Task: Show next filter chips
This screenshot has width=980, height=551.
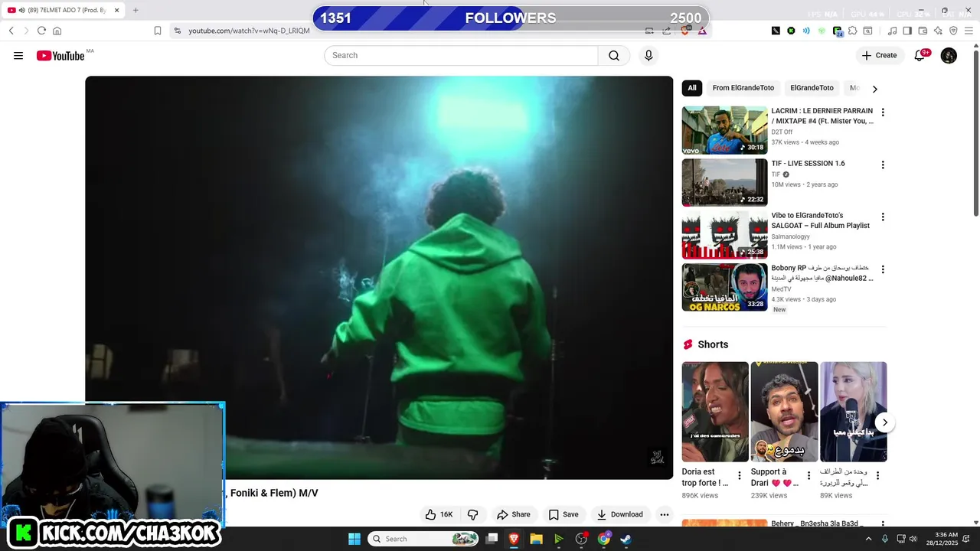Action: (874, 89)
